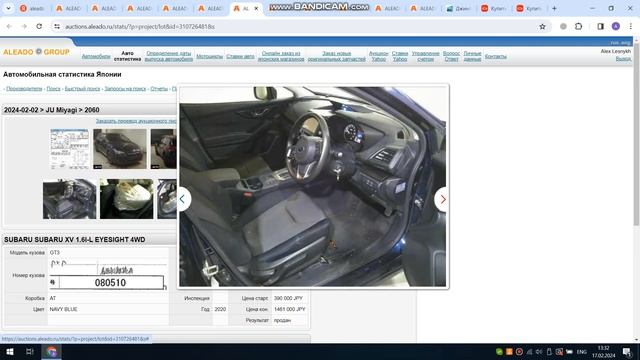Open the trunk with bag thumbnail
640x360 pixels.
[127, 199]
